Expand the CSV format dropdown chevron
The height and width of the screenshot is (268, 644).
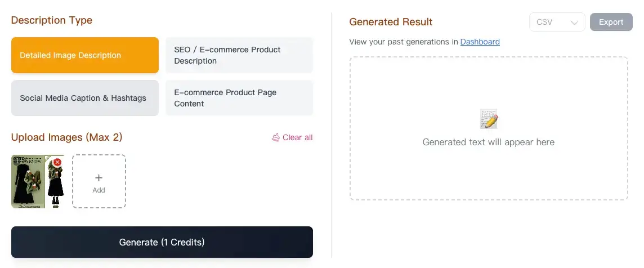574,23
